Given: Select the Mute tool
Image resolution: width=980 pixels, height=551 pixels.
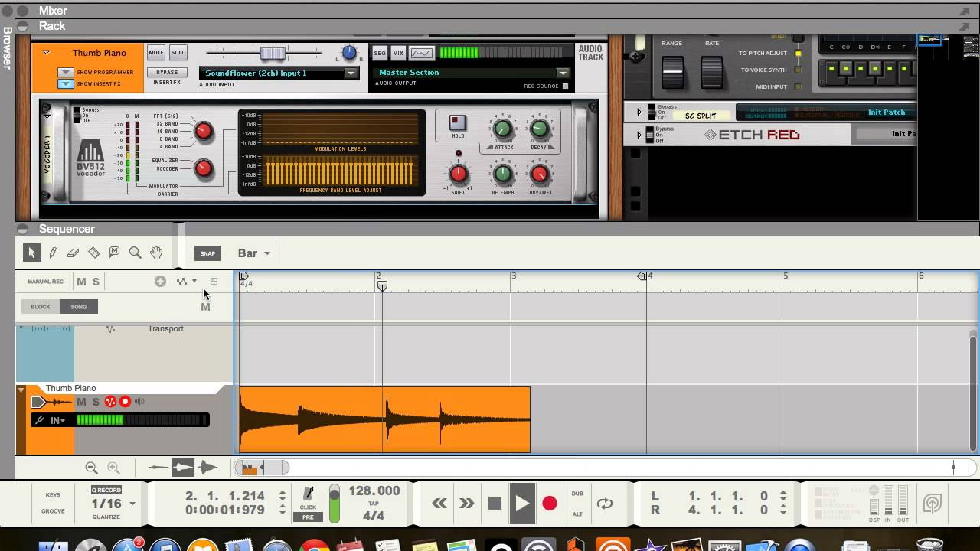Looking at the screenshot, I should (115, 253).
